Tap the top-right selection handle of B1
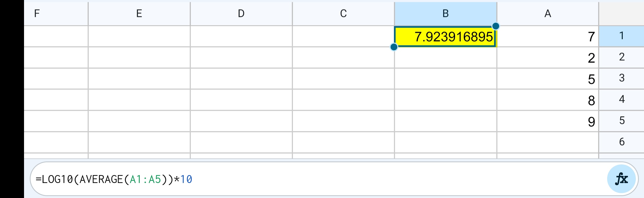The height and width of the screenshot is (198, 644). [x=495, y=26]
